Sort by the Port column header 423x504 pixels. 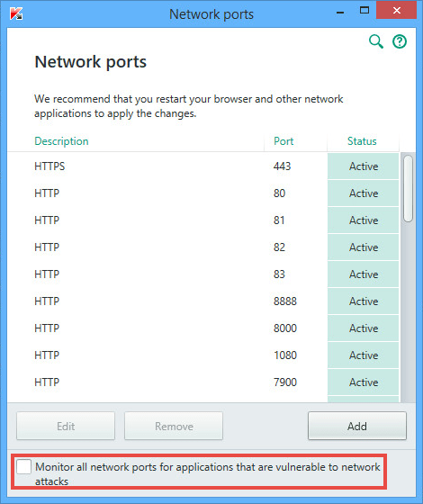coord(283,141)
